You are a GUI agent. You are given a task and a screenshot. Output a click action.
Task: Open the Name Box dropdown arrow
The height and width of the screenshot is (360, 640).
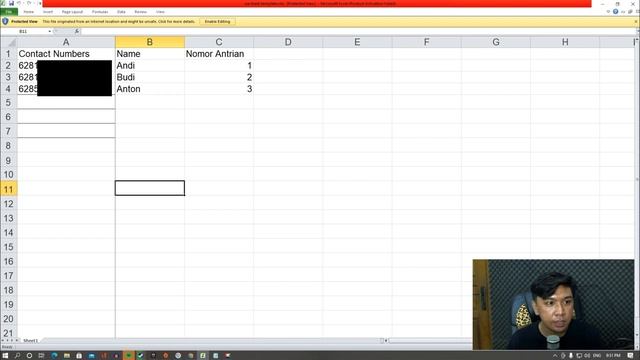point(50,31)
